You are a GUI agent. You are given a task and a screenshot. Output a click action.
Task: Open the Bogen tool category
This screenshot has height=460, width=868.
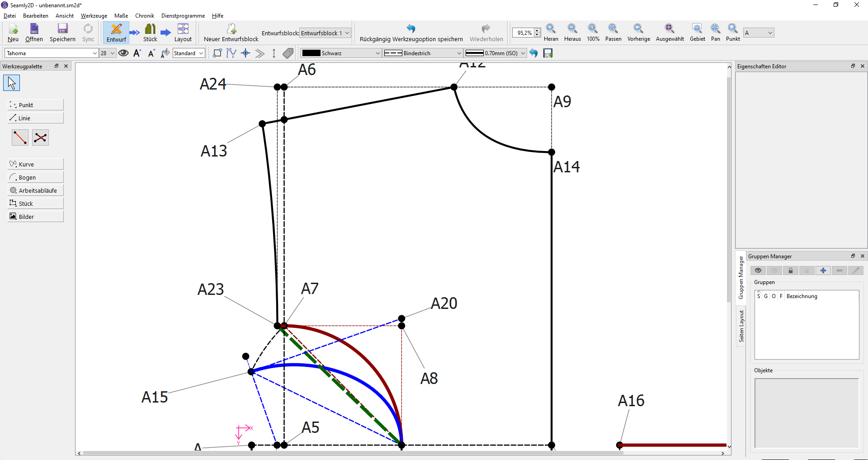point(36,177)
